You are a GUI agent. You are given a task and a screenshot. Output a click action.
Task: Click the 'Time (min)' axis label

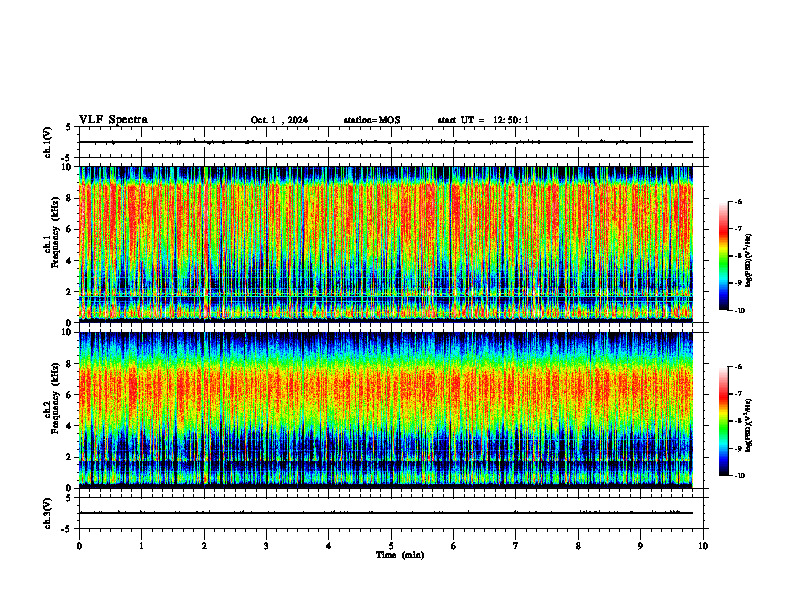coord(400,555)
